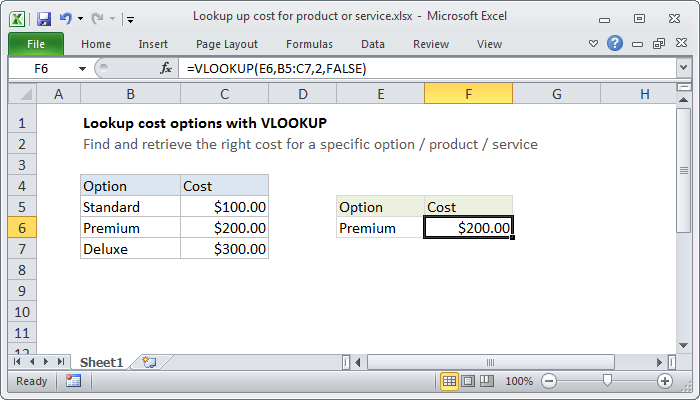Expand the formula bar with the arrow
The height and width of the screenshot is (400, 700).
click(x=683, y=68)
